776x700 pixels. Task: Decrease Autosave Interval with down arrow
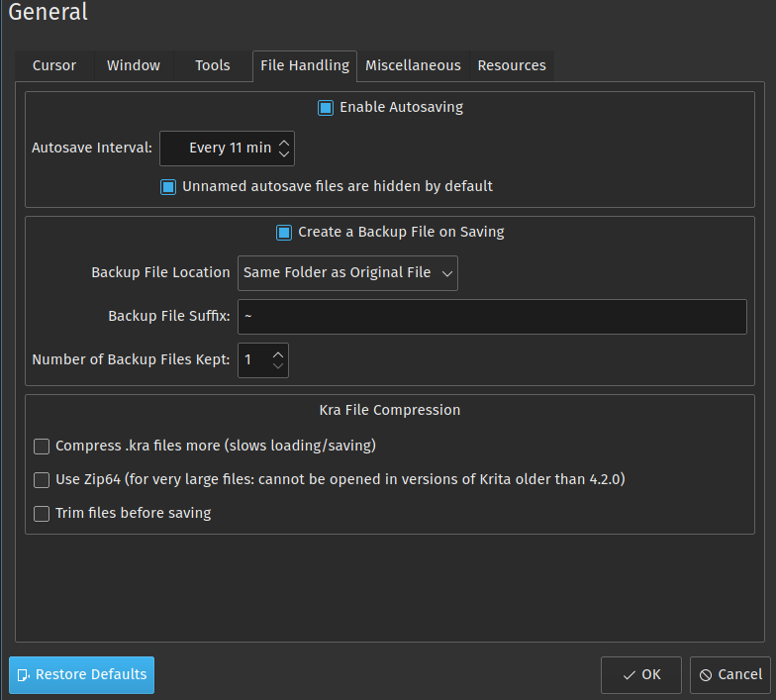pyautogui.click(x=284, y=154)
